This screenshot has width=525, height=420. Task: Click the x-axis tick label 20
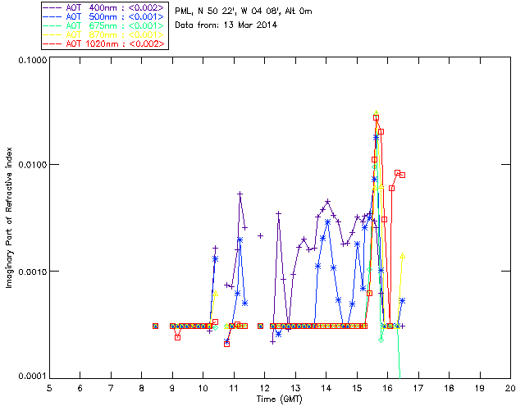tap(510, 388)
